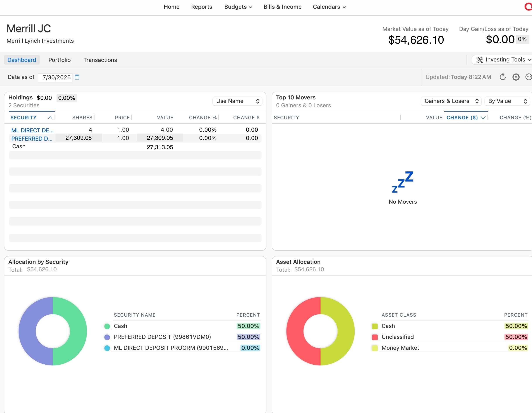Click the green Cash security swatch
The image size is (532, 413).
(x=107, y=326)
